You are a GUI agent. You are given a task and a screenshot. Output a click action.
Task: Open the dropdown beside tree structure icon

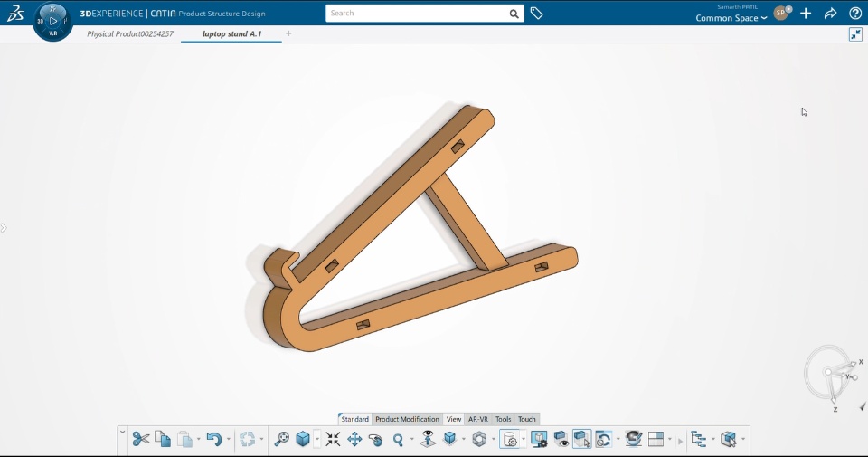coord(713,440)
